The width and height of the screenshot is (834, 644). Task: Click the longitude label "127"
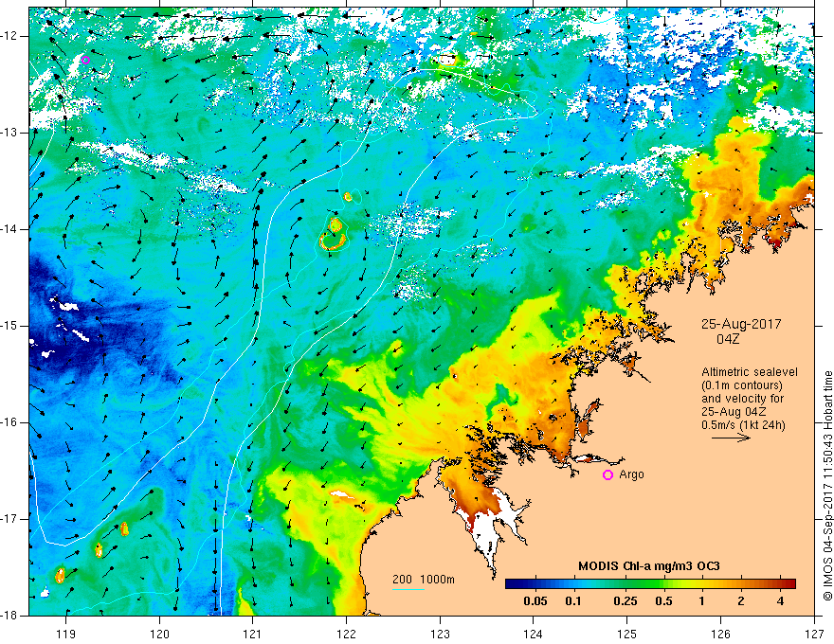pyautogui.click(x=814, y=634)
